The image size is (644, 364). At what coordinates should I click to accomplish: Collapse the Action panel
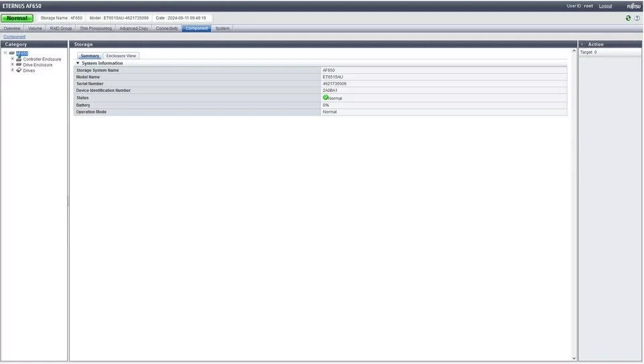(x=582, y=44)
